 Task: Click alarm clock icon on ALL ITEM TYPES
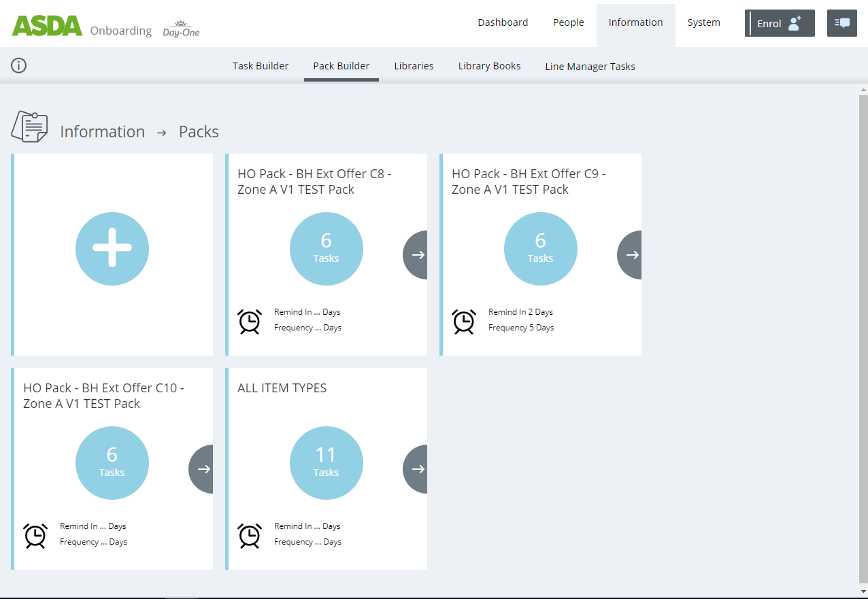point(250,535)
